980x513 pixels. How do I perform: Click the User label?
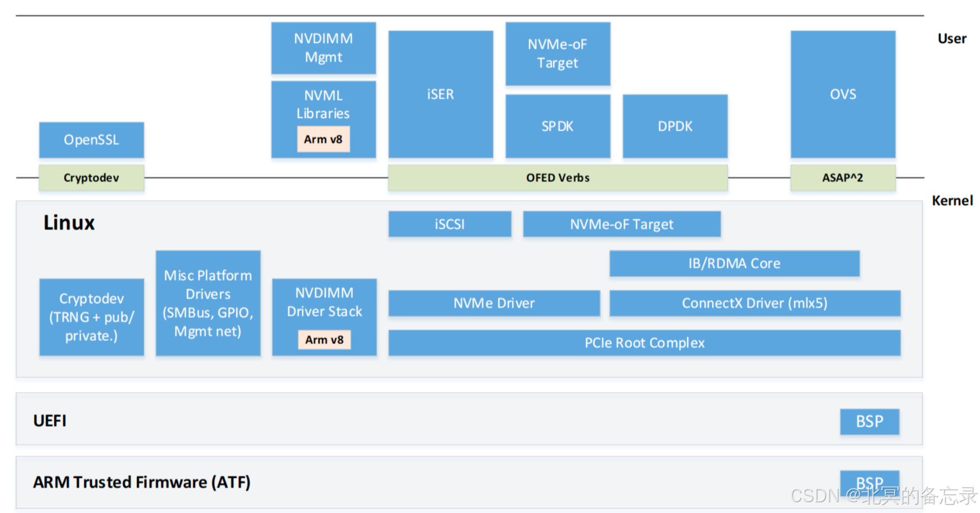click(952, 39)
